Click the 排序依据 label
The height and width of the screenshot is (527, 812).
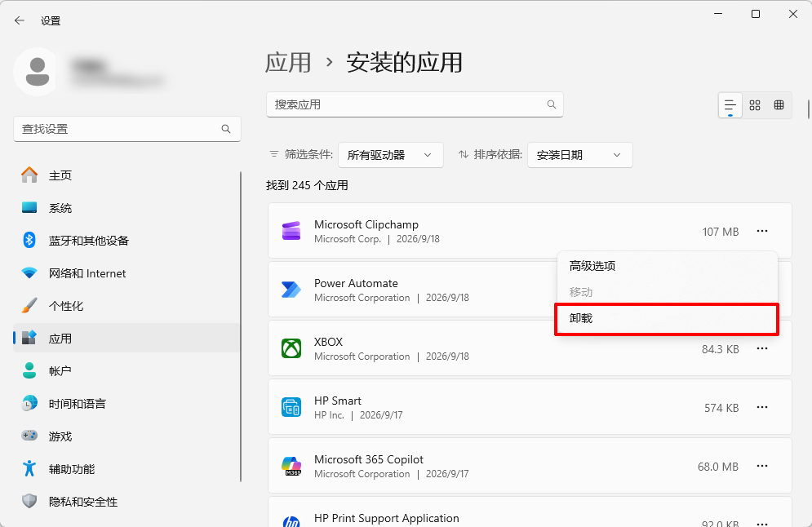pos(498,154)
